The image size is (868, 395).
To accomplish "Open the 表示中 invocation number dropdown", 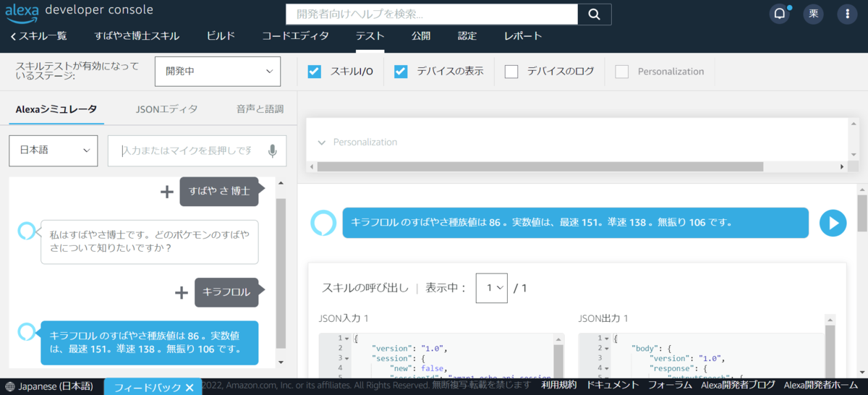I will 492,288.
